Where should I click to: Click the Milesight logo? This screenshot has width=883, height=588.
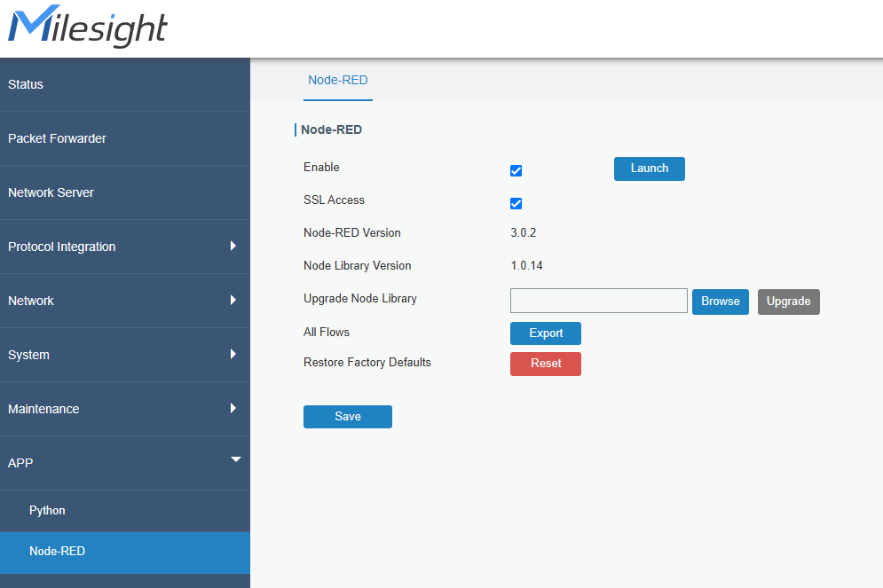click(87, 28)
